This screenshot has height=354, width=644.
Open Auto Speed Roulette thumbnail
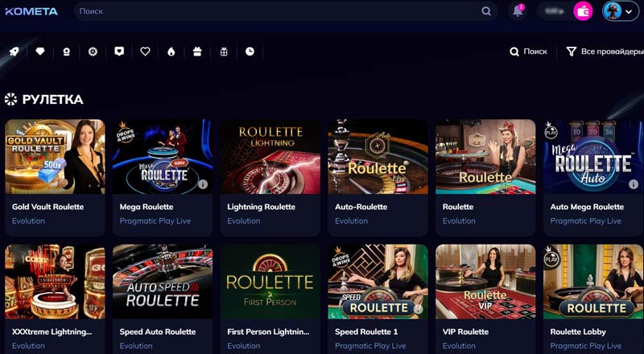[163, 282]
